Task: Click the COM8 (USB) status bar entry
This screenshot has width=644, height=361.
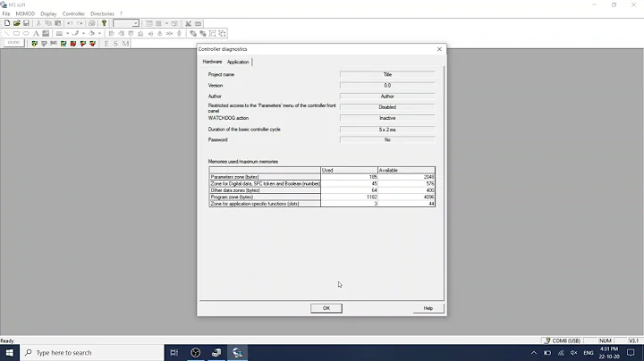Action: [x=563, y=340]
